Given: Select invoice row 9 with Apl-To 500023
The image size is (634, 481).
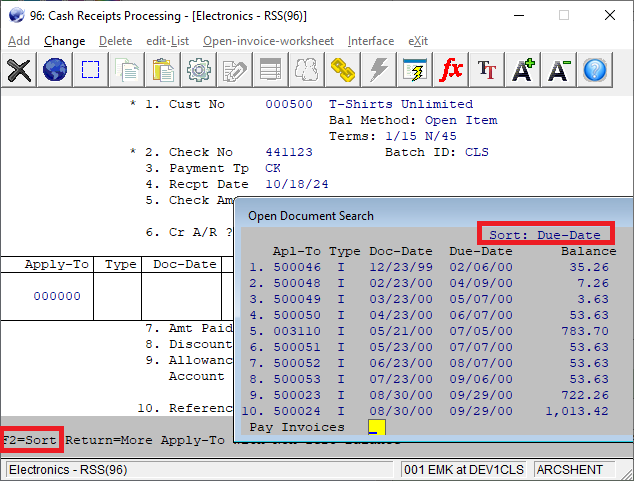Looking at the screenshot, I should [x=429, y=395].
